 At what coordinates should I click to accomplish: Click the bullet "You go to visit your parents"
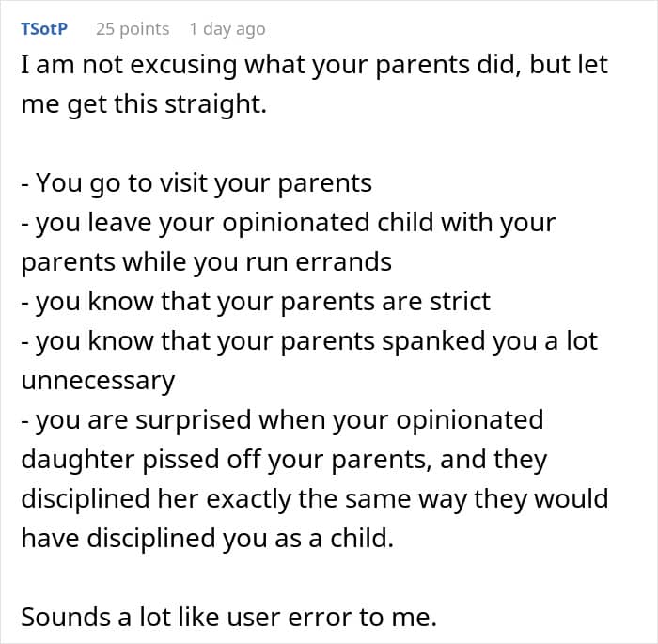[196, 182]
